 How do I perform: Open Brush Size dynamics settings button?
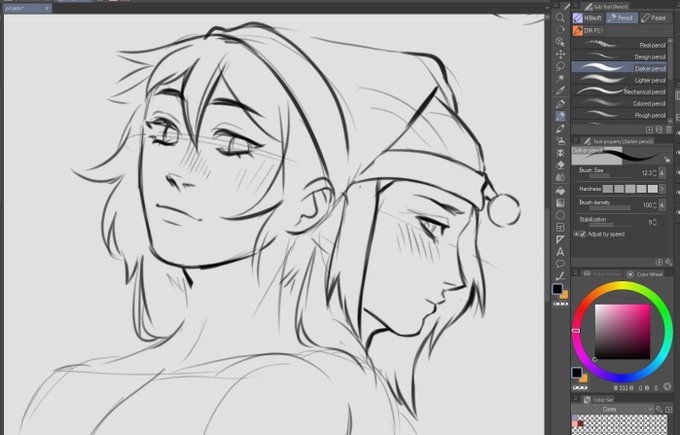[663, 173]
